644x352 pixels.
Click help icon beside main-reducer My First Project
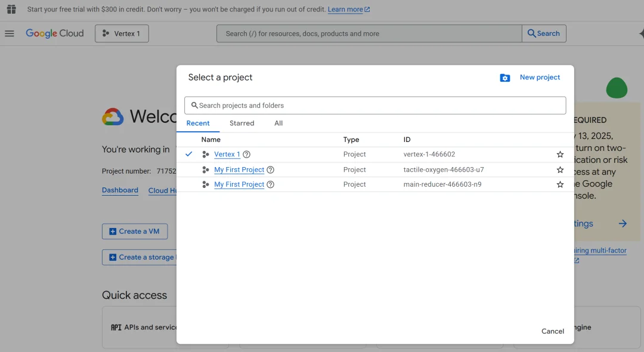tap(270, 185)
